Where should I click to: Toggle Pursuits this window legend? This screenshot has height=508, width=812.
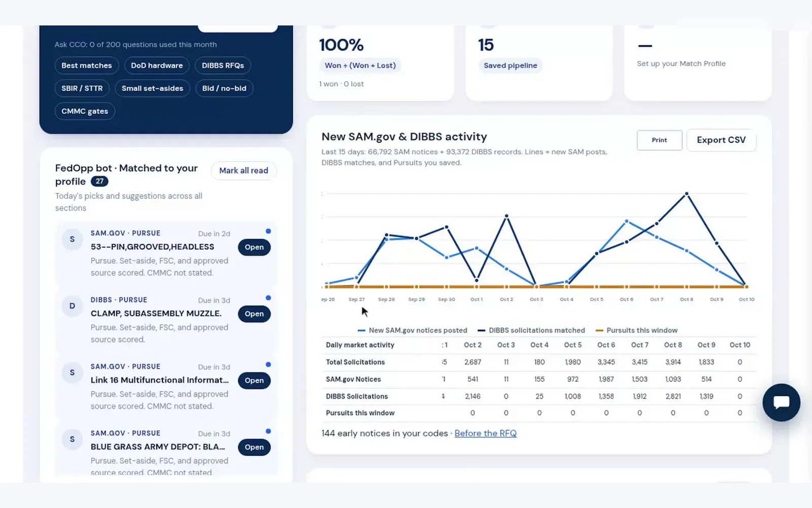point(636,330)
